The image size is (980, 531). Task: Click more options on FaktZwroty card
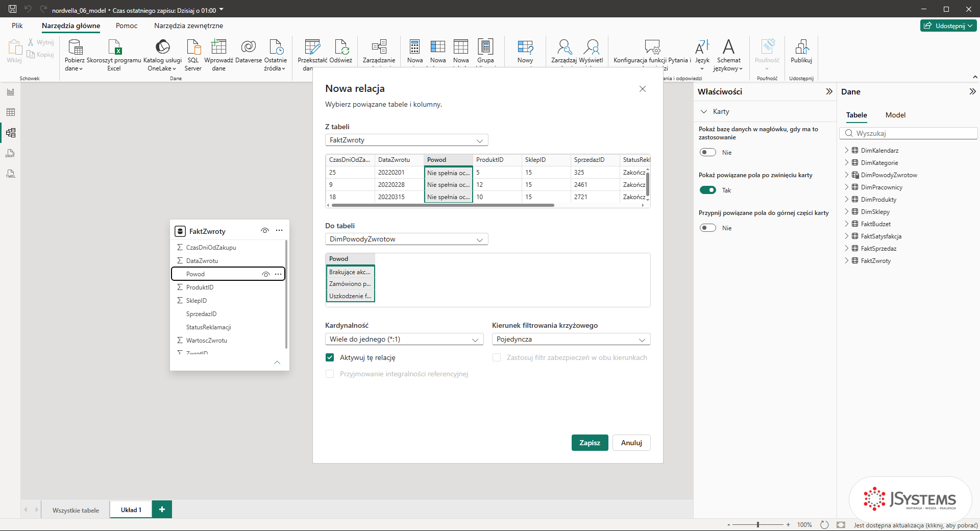point(279,231)
